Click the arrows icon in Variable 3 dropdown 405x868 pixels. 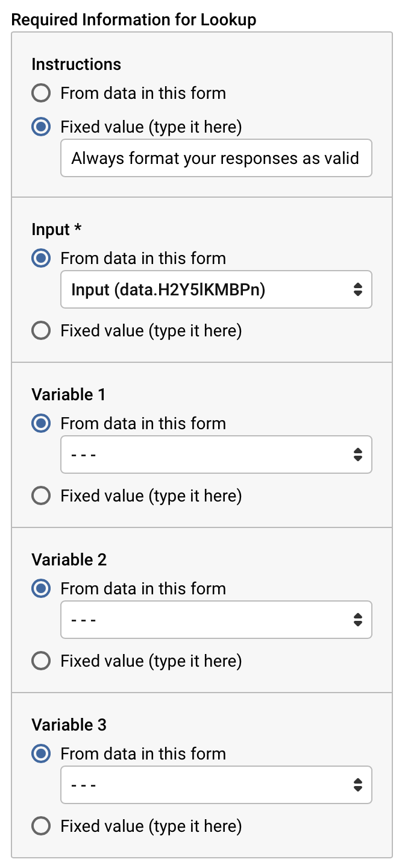(358, 785)
